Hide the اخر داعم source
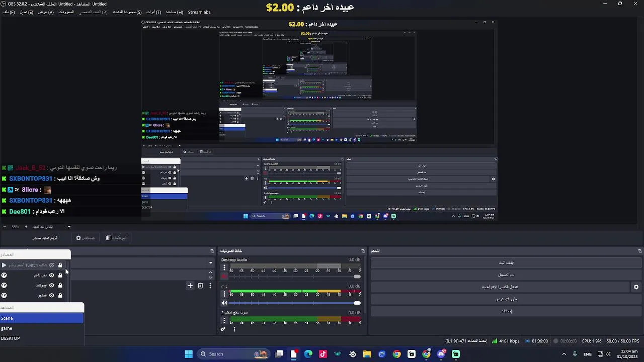This screenshot has height=362, width=644. point(51,275)
